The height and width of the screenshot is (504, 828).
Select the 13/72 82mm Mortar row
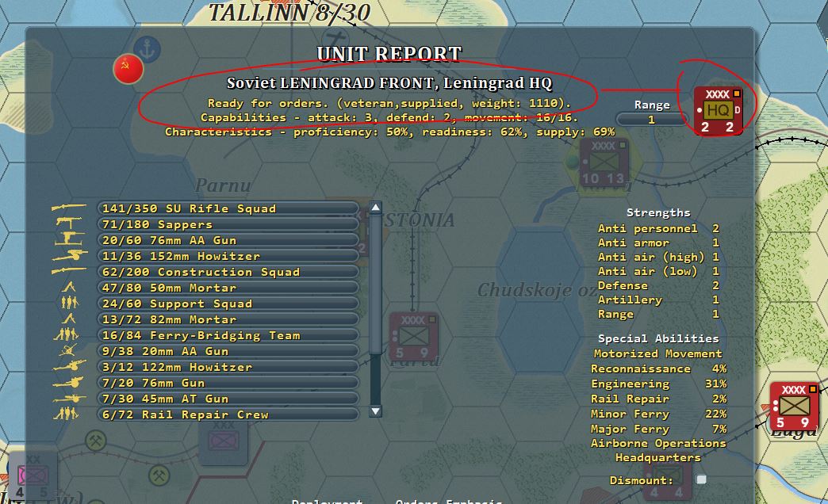(x=228, y=319)
